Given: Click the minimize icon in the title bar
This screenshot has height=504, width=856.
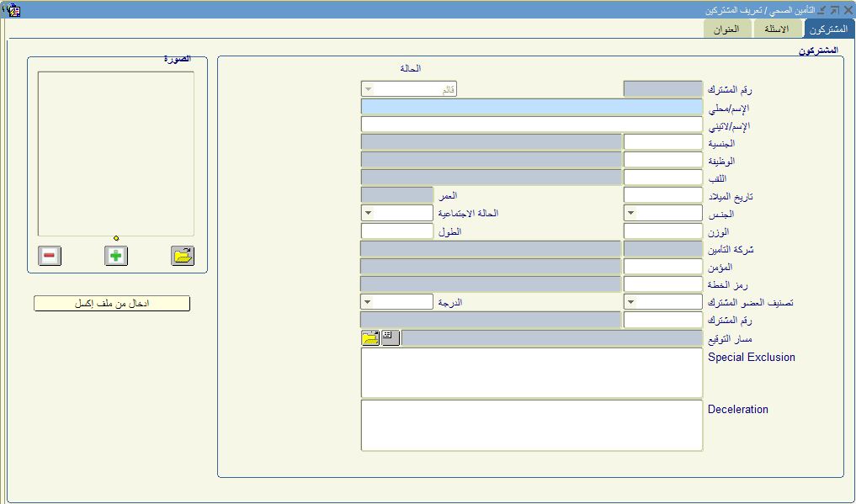Looking at the screenshot, I should (x=821, y=10).
